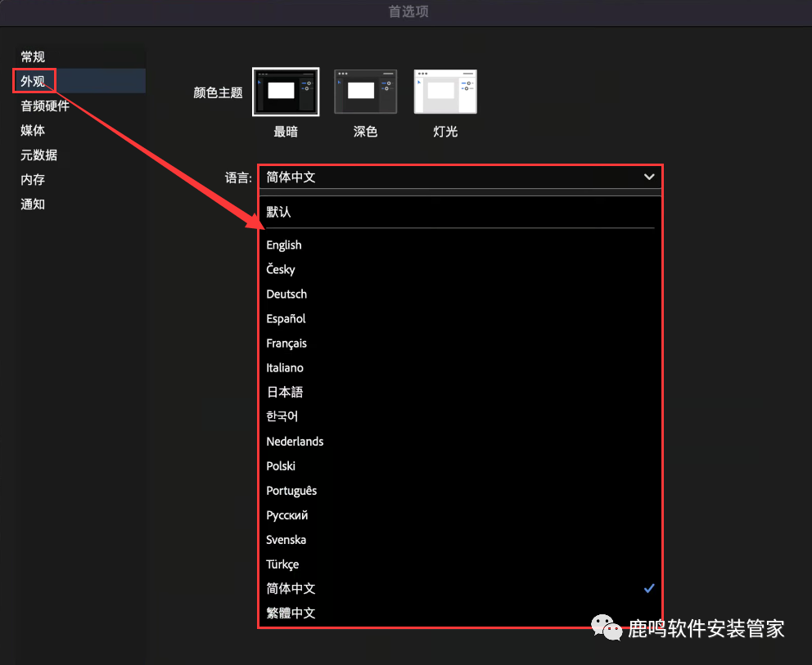Open the 通知 preferences section
This screenshot has height=665, width=812.
[x=33, y=204]
